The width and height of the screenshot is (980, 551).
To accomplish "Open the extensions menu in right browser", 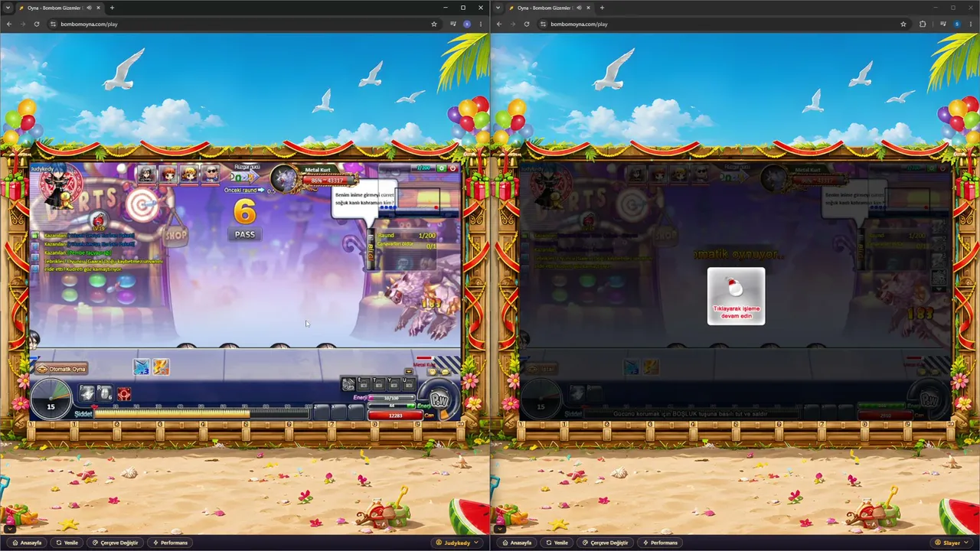I will point(923,24).
